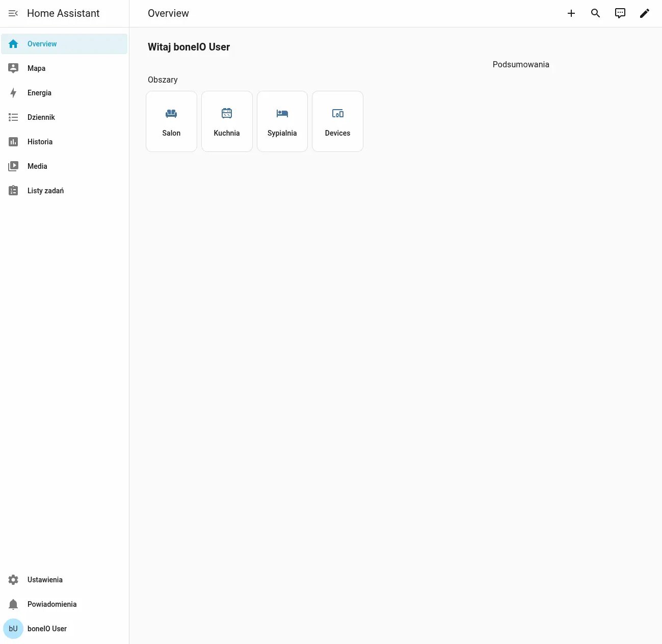Click the plus icon in the top bar
The image size is (662, 644).
pyautogui.click(x=571, y=13)
